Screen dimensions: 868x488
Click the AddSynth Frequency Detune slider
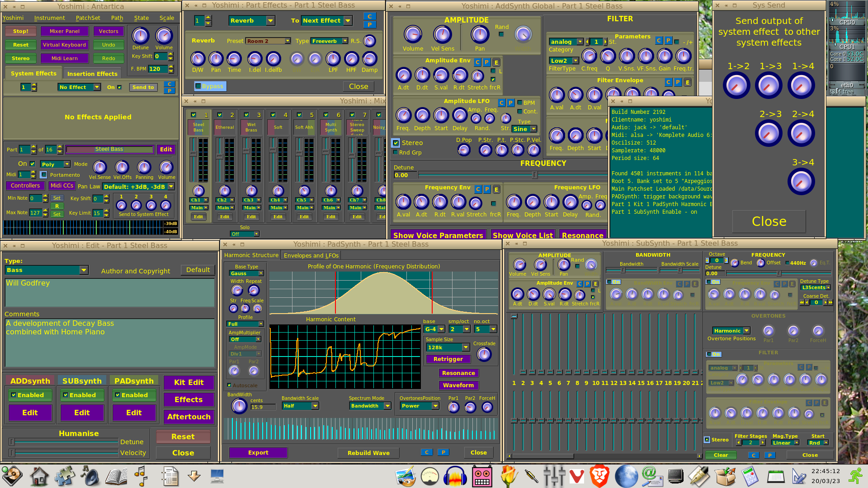(x=513, y=175)
